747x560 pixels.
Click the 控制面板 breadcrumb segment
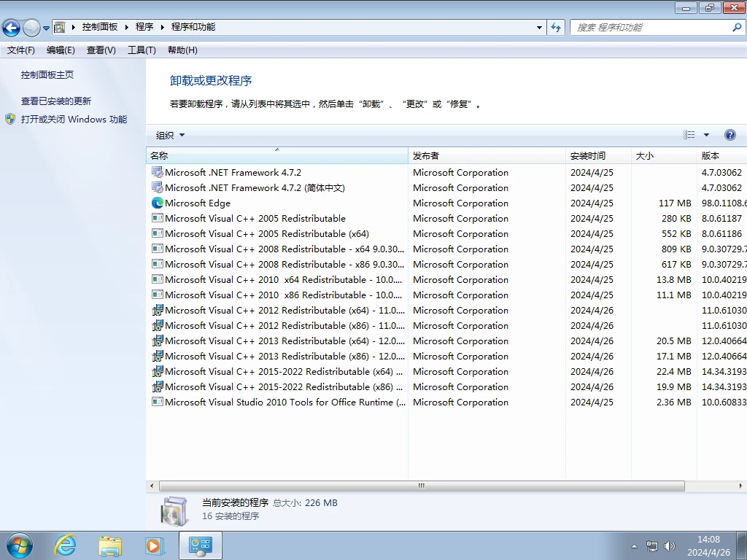[99, 27]
